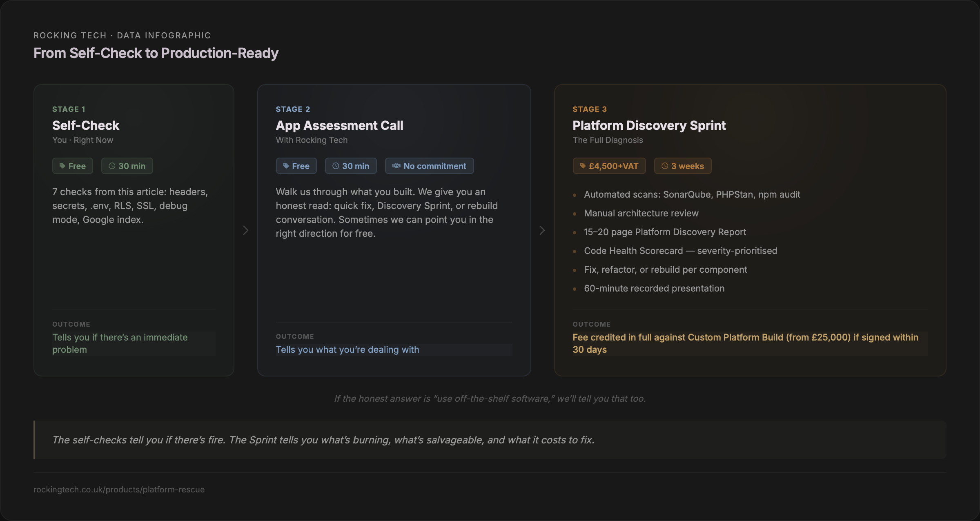The image size is (980, 521).
Task: Select the Platform Discovery Sprint heading
Action: 649,125
